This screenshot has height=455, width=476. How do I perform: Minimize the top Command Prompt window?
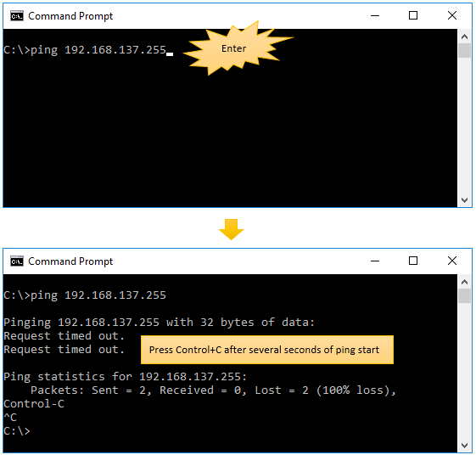[375, 16]
